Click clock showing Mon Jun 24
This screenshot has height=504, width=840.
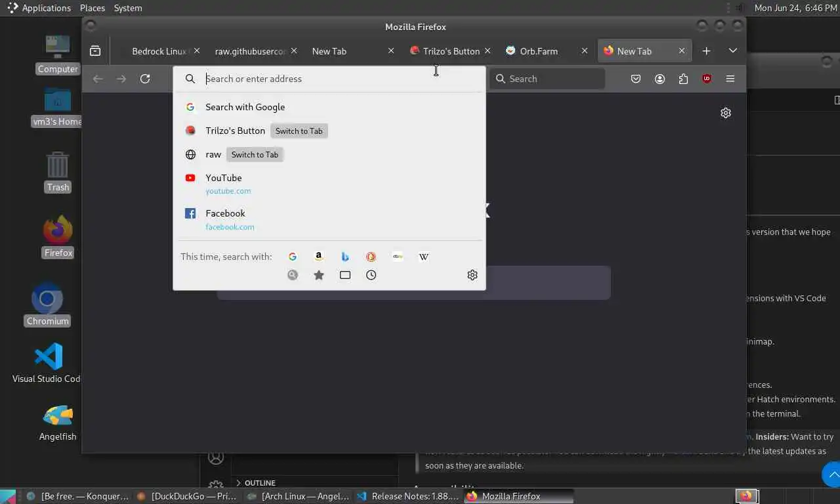tap(795, 8)
